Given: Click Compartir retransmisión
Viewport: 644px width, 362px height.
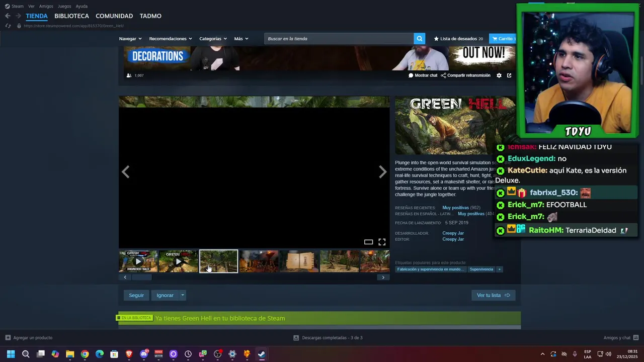Looking at the screenshot, I should pyautogui.click(x=465, y=75).
